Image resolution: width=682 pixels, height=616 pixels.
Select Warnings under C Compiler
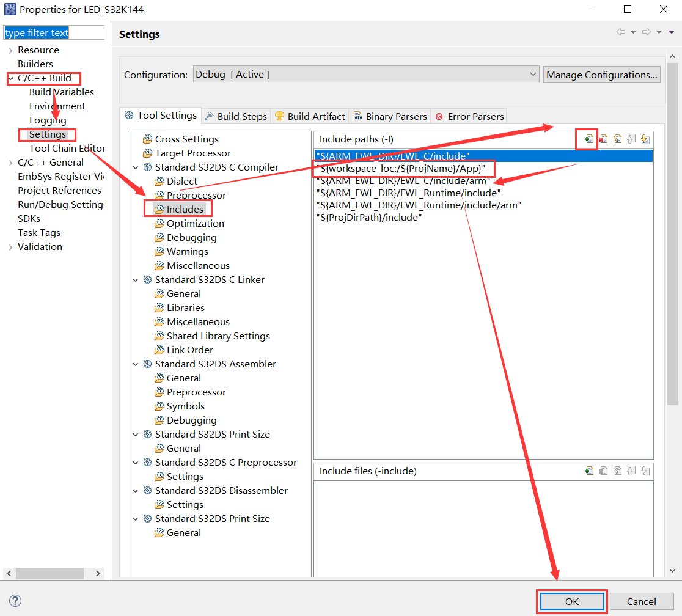point(182,251)
